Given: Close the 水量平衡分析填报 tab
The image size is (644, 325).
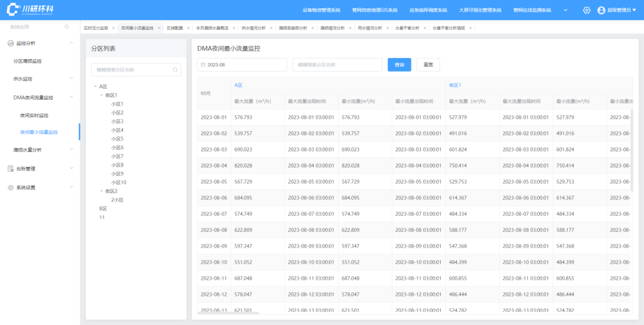Looking at the screenshot, I should pyautogui.click(x=470, y=28).
